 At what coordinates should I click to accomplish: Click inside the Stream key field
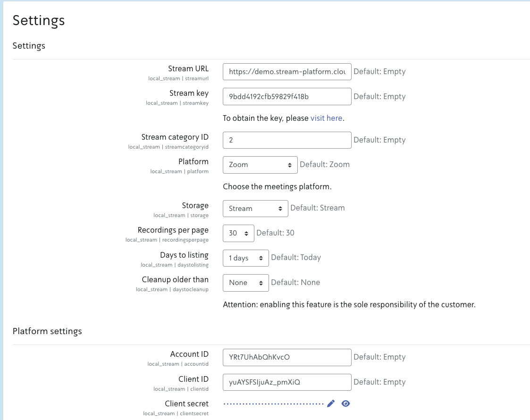(x=286, y=96)
